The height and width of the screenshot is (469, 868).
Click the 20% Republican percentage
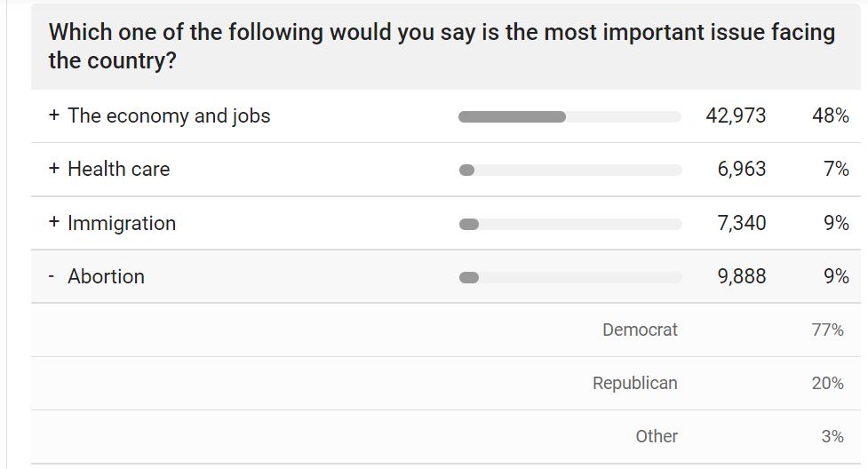[x=827, y=383]
